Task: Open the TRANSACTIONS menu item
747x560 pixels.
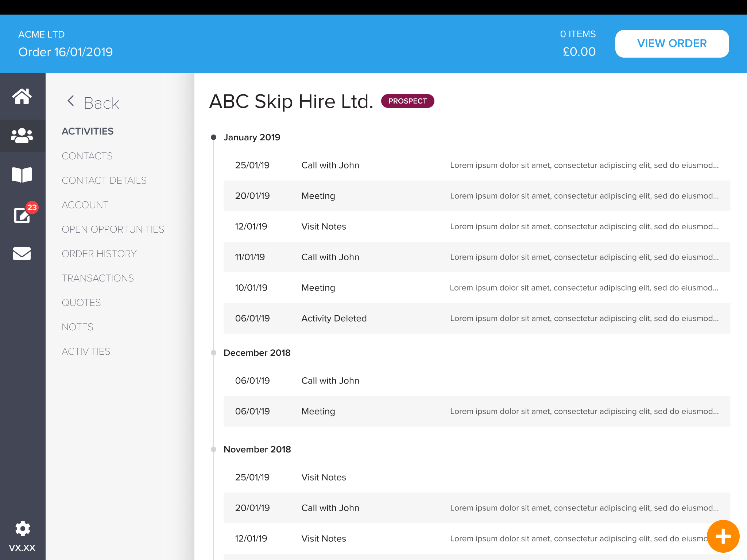Action: (98, 278)
